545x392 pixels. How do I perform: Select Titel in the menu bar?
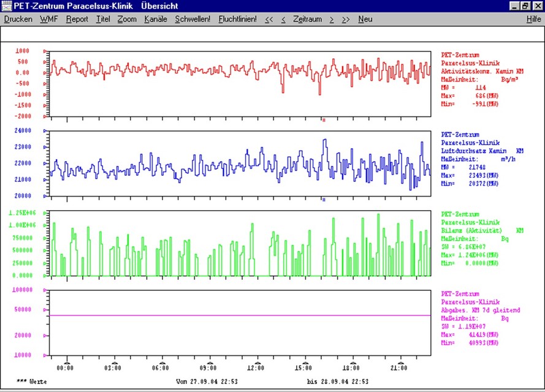click(x=102, y=19)
